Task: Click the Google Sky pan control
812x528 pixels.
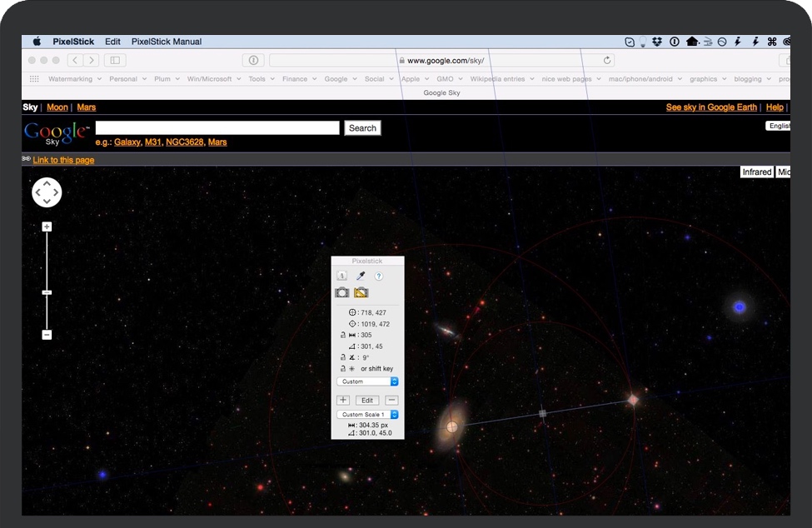Action: click(47, 192)
